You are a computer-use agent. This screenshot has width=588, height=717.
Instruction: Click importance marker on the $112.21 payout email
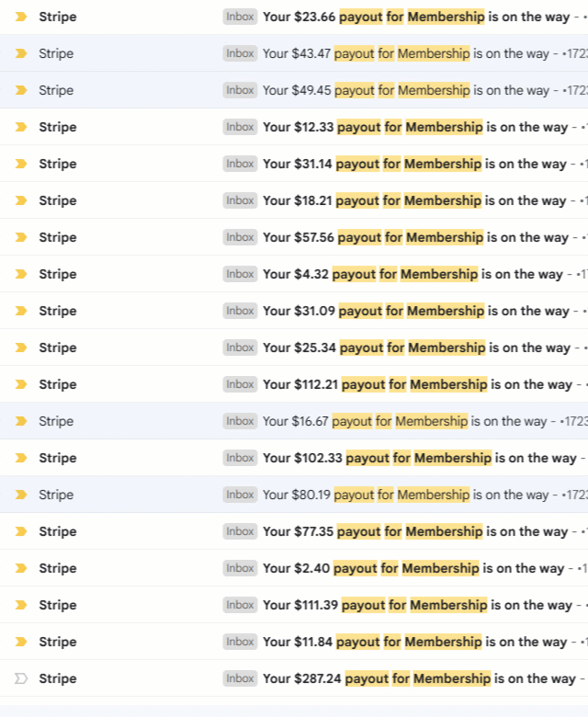click(21, 384)
